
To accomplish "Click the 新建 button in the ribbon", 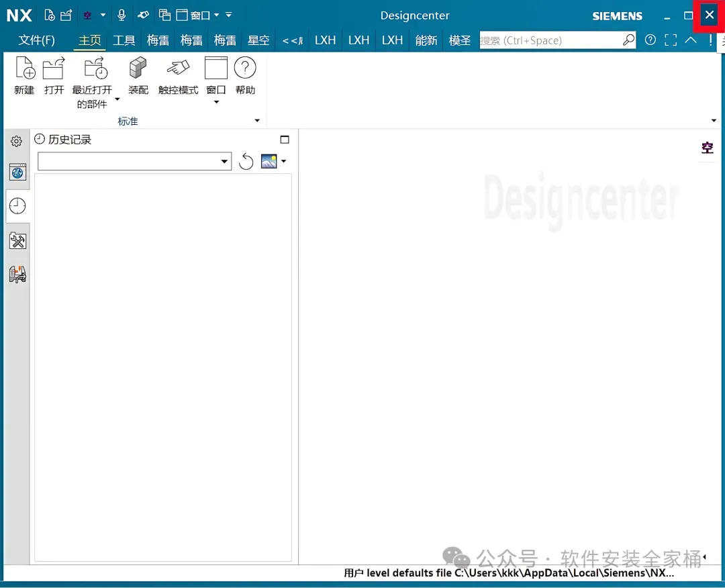I will point(24,75).
